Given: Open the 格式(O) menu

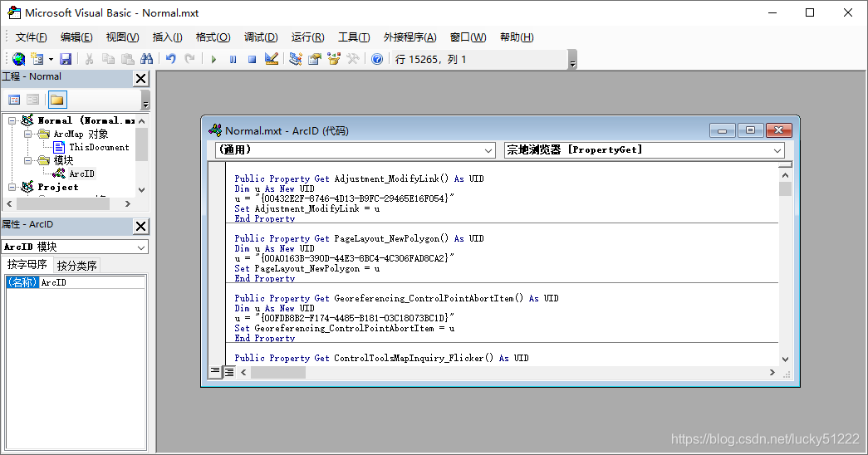Looking at the screenshot, I should point(213,37).
